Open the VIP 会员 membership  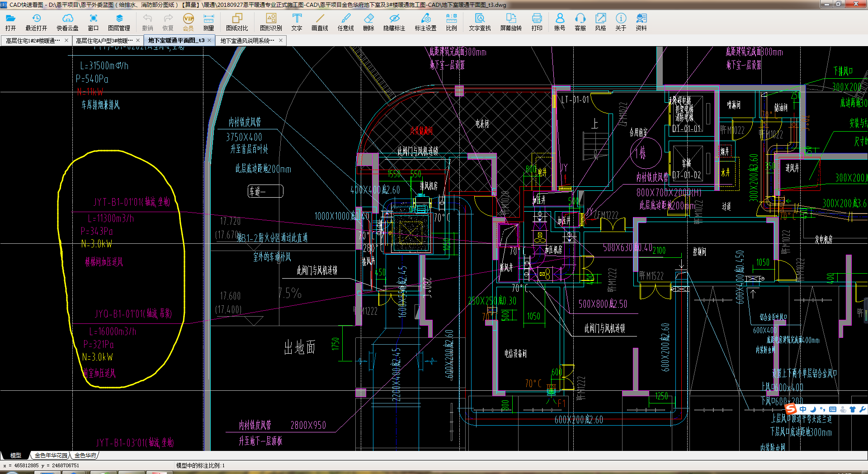[x=188, y=22]
